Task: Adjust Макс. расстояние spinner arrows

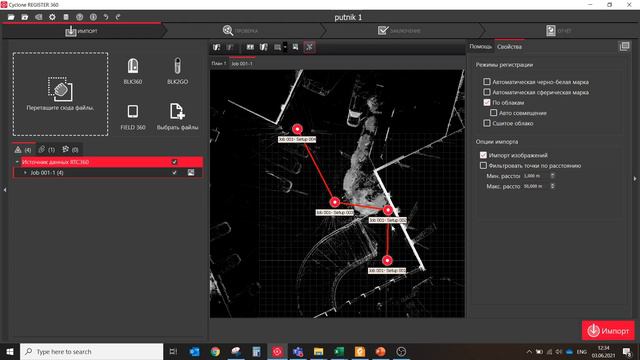Action: coord(552,186)
